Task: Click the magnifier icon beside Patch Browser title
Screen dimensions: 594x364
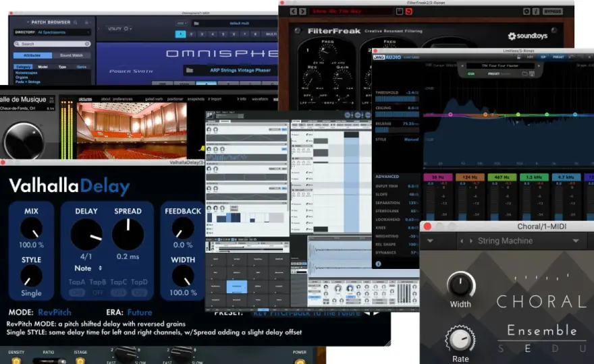Action: pyautogui.click(x=75, y=22)
